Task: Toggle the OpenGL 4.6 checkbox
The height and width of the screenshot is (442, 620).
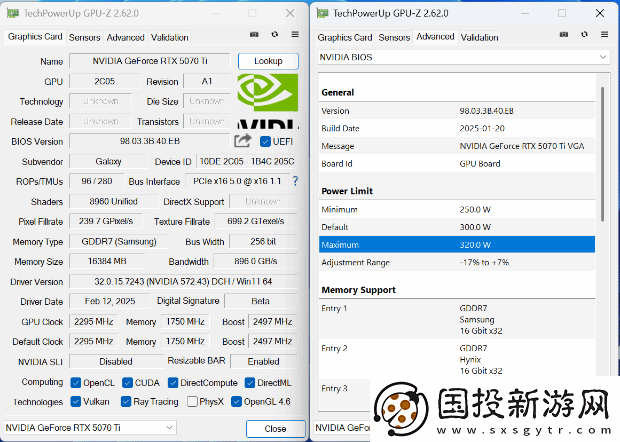Action: [236, 402]
